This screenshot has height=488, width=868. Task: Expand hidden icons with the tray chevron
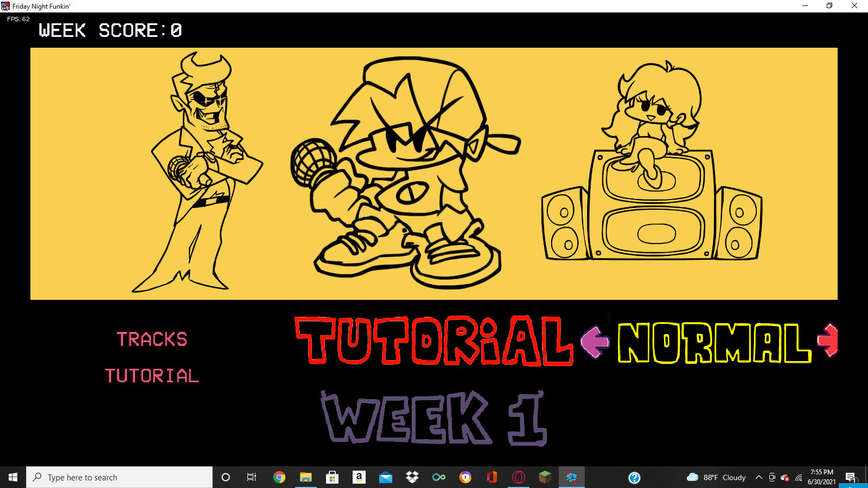pos(758,477)
